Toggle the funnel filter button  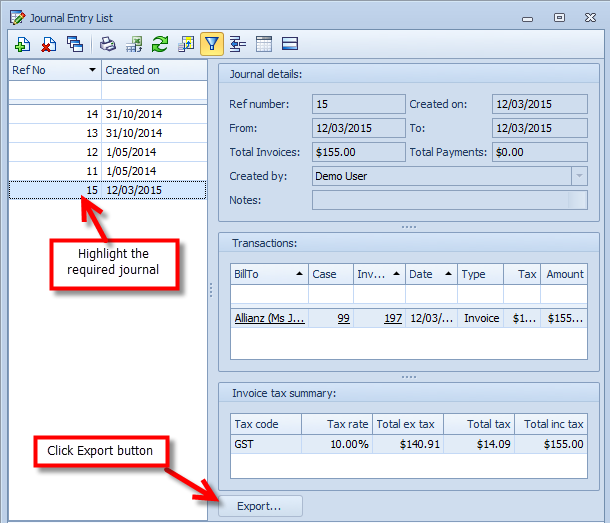pos(212,44)
